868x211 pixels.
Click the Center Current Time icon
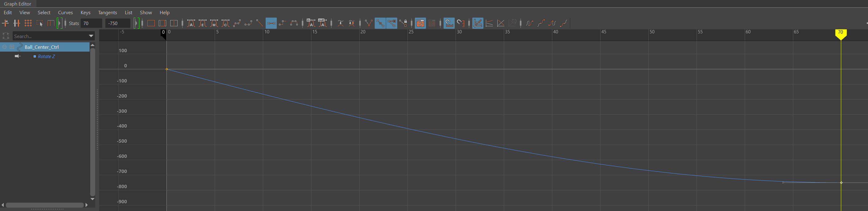click(x=174, y=23)
